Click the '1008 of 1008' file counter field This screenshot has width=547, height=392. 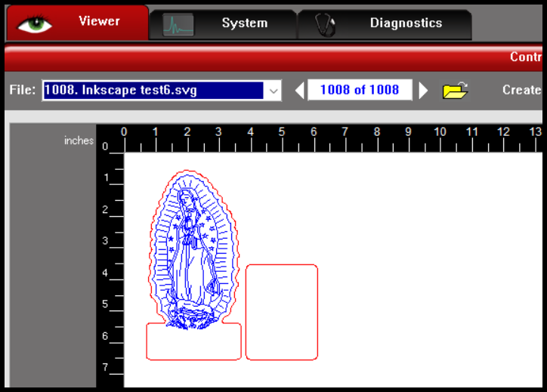tap(360, 90)
